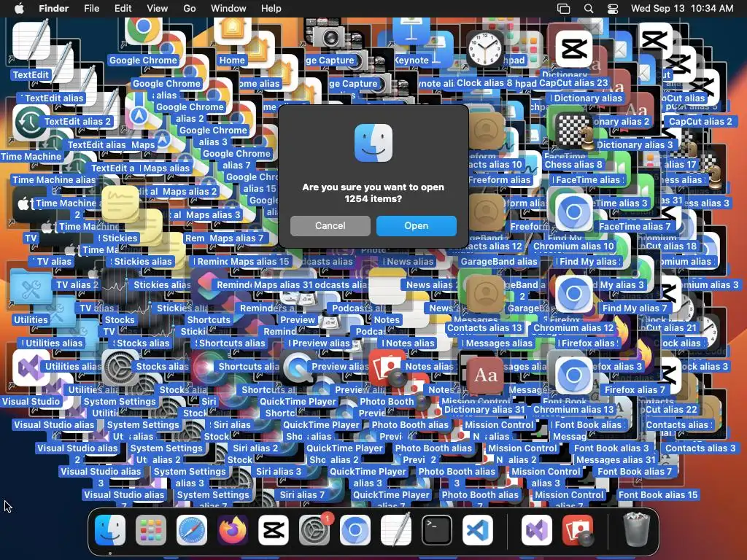Image resolution: width=747 pixels, height=560 pixels.
Task: Open the File menu
Action: (91, 8)
